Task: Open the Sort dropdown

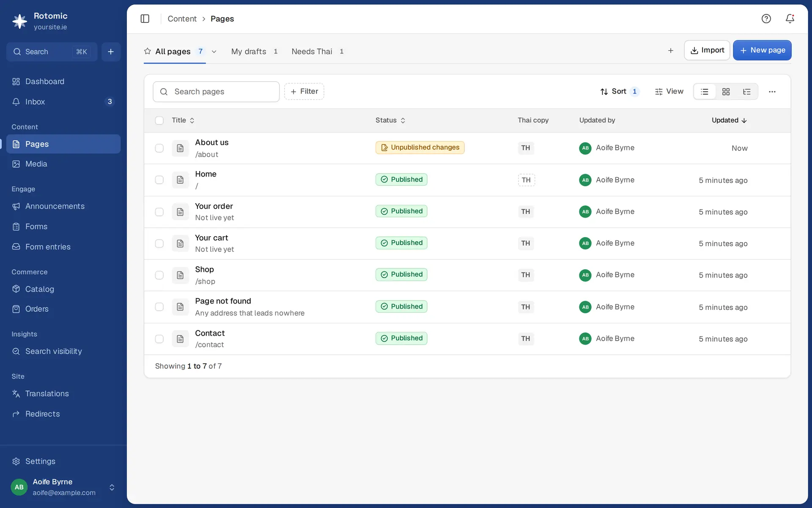Action: coord(619,91)
